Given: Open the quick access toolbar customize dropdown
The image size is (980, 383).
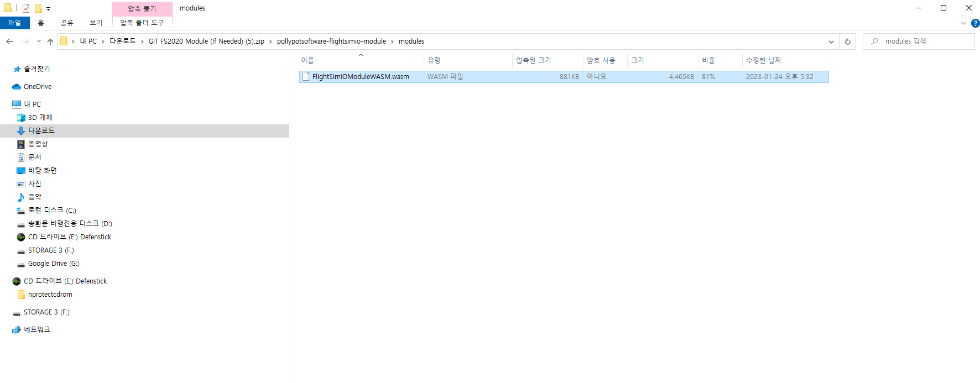Looking at the screenshot, I should click(x=48, y=9).
